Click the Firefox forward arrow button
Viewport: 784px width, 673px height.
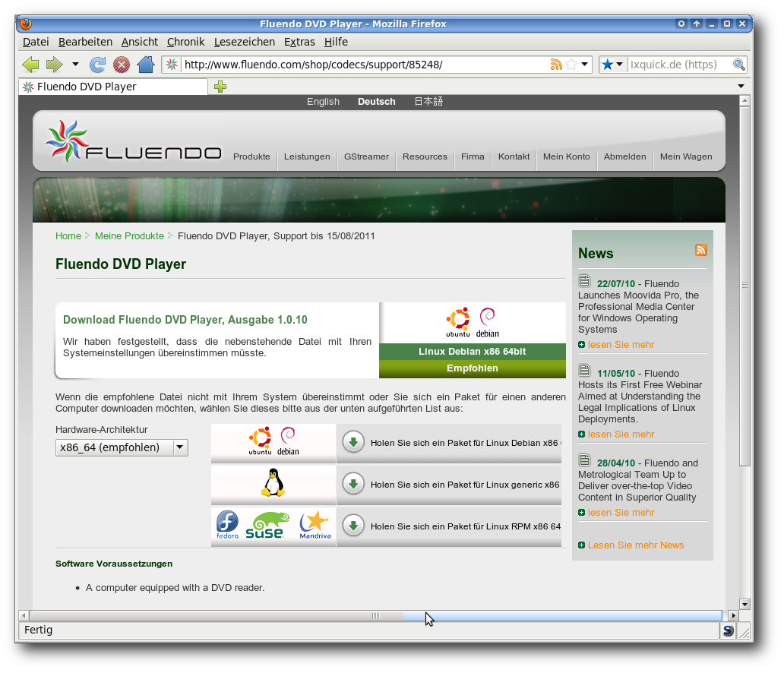click(54, 65)
